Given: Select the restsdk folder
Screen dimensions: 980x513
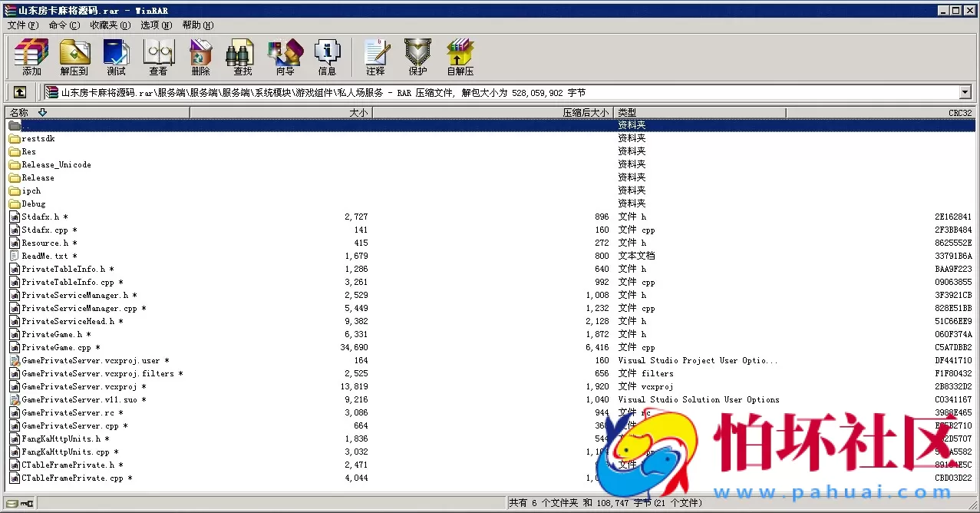Looking at the screenshot, I should click(x=38, y=139).
